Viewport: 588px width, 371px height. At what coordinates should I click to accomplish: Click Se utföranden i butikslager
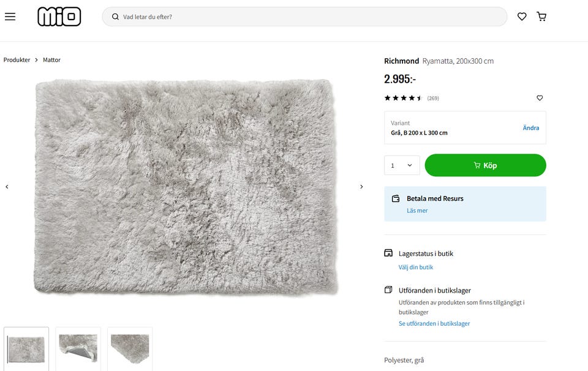click(434, 323)
